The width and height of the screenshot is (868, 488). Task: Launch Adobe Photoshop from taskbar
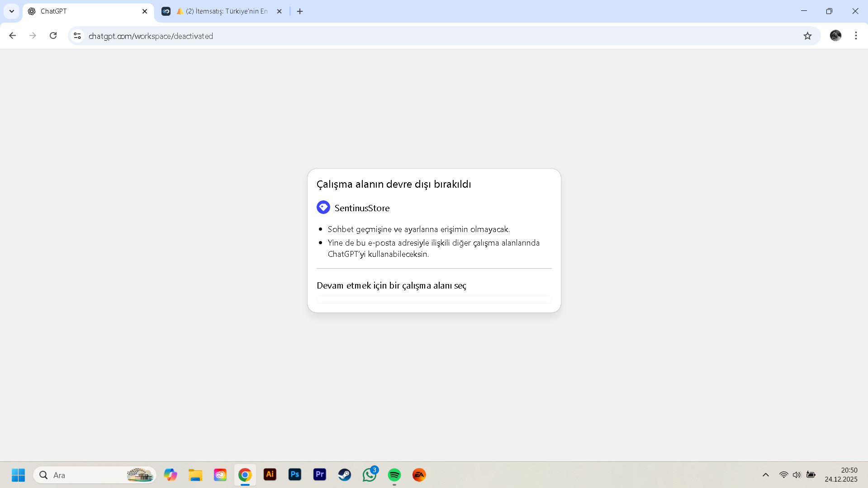tap(295, 474)
